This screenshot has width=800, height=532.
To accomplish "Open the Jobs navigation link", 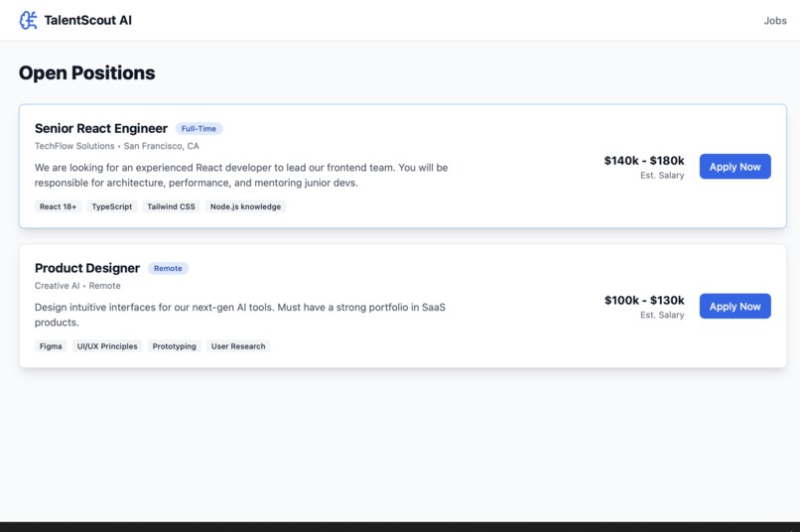I will pos(774,21).
